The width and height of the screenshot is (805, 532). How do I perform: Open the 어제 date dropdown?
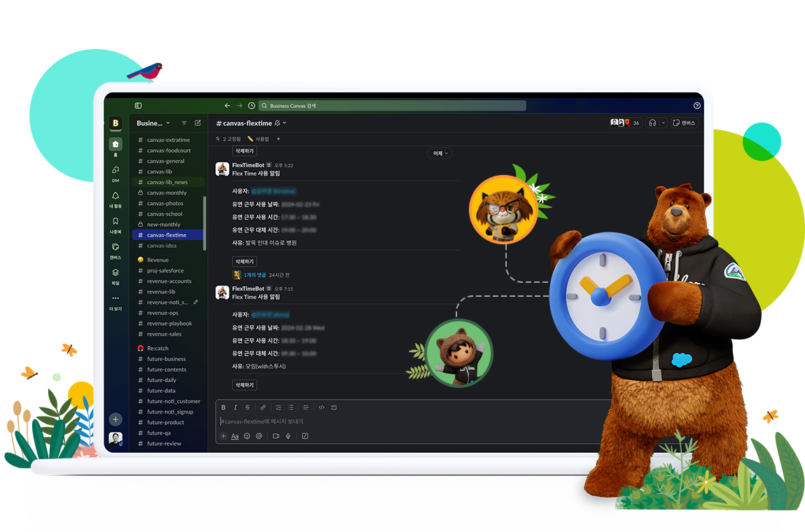[440, 153]
